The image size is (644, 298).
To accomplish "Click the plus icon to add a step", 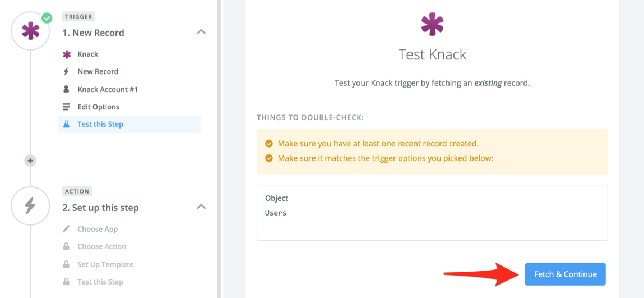I will tap(30, 161).
